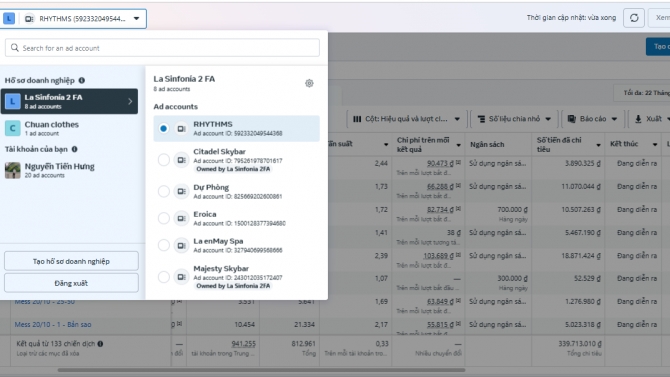Click info icon beside Hồ sơ doanh nghiệp

click(82, 80)
